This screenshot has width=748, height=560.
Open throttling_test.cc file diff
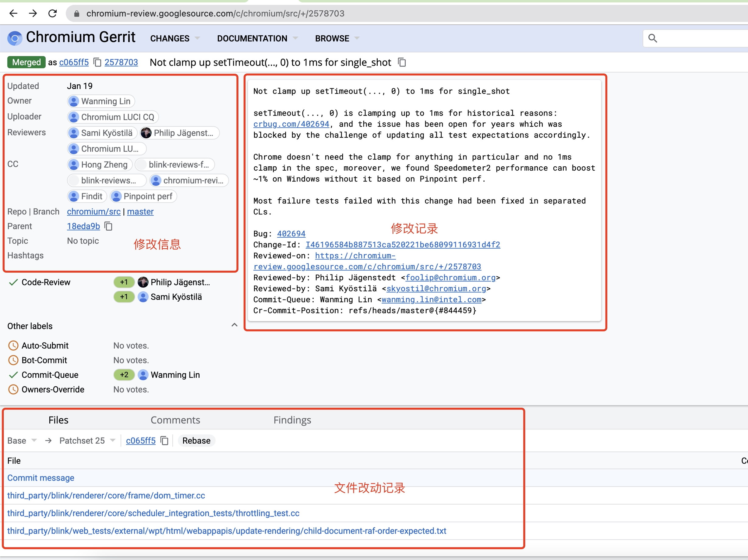pos(153,513)
